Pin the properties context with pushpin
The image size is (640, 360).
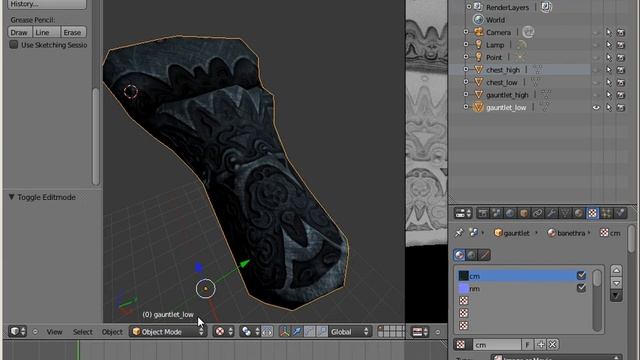click(x=459, y=233)
